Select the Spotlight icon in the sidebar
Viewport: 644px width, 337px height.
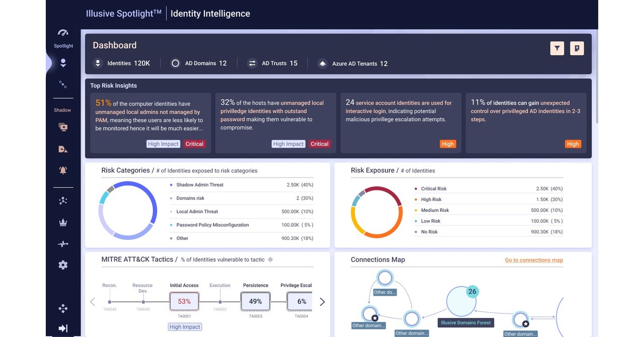(63, 33)
